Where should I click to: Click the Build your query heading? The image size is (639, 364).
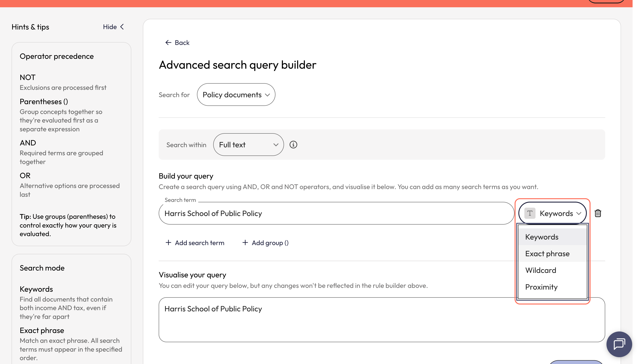point(186,176)
